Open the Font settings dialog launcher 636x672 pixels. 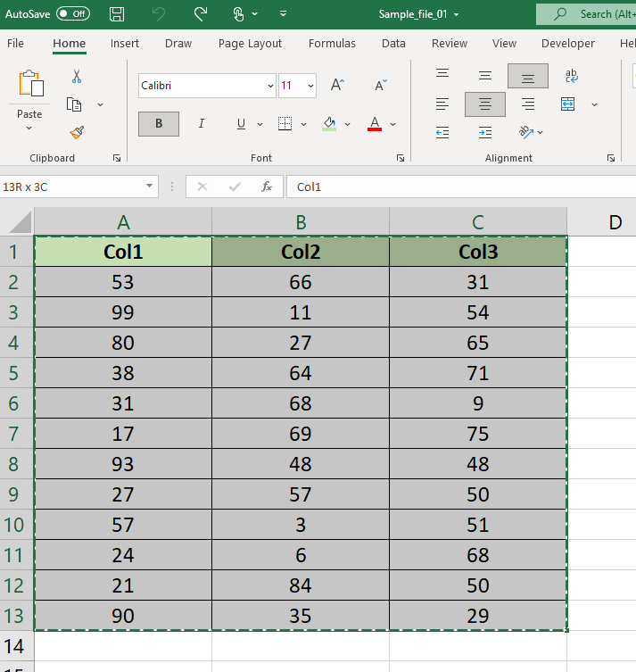tap(401, 158)
